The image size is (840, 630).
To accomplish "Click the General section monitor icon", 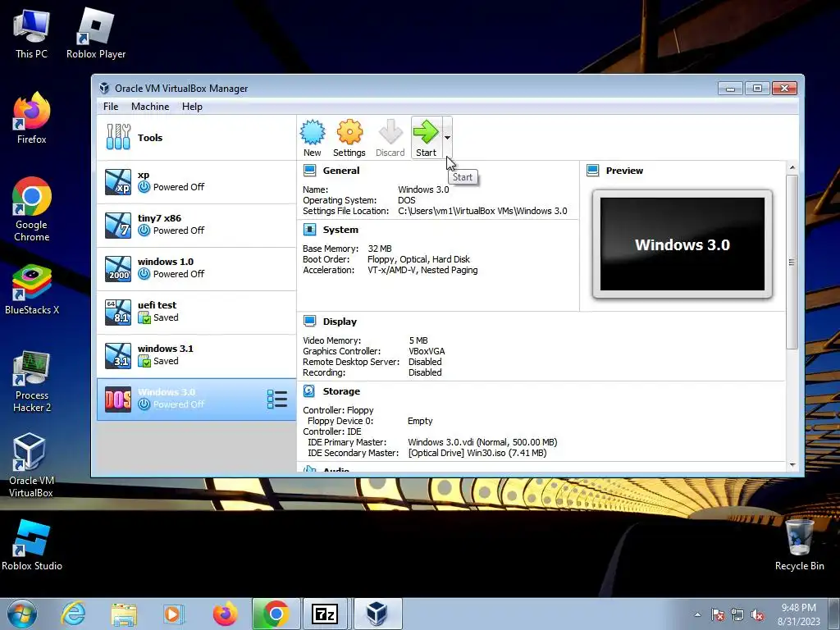I will pyautogui.click(x=309, y=171).
